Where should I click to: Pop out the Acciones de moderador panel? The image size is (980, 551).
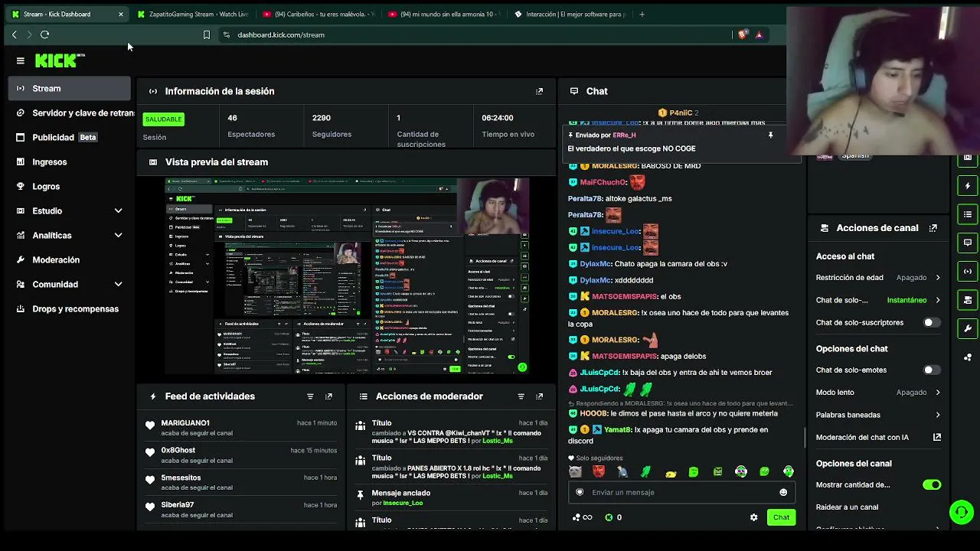click(x=540, y=396)
